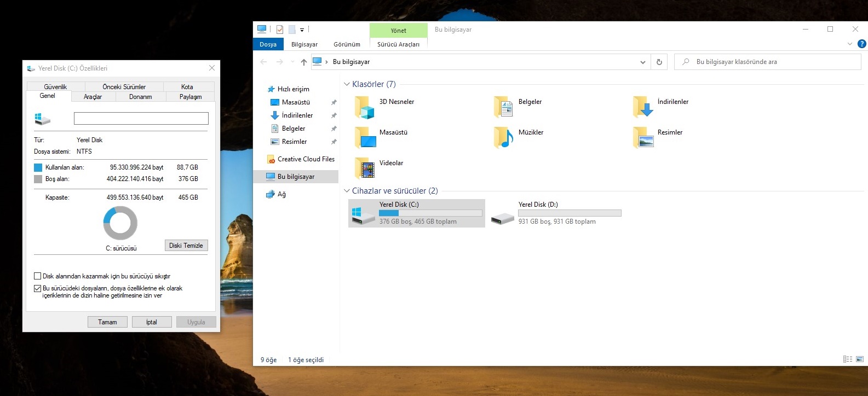The height and width of the screenshot is (396, 868).
Task: Open the Paylaşım tab in properties
Action: (x=191, y=97)
